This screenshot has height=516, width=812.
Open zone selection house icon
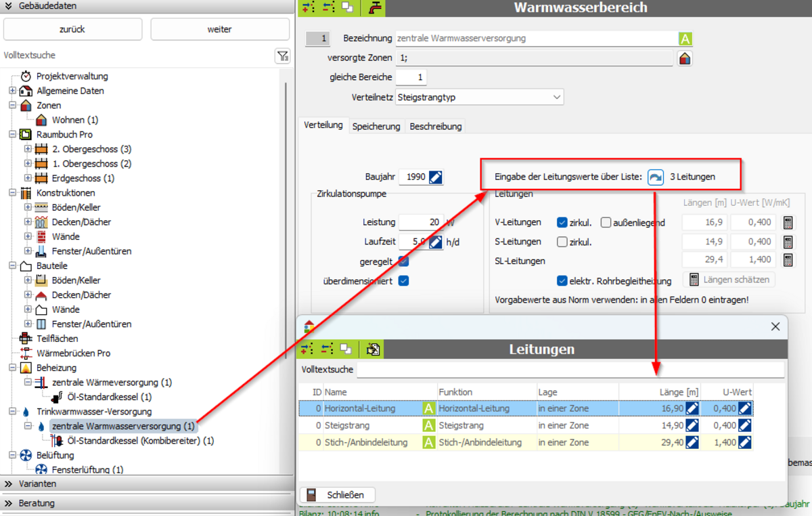(x=685, y=58)
